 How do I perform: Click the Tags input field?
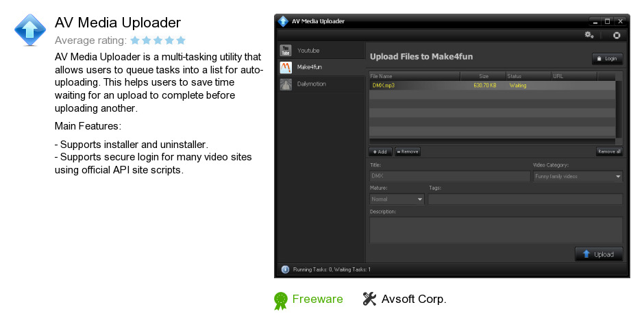pyautogui.click(x=525, y=199)
